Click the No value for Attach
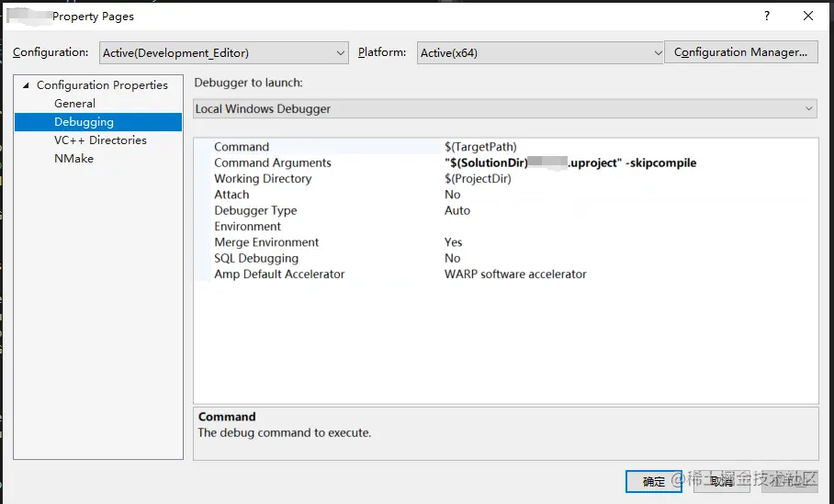The width and height of the screenshot is (834, 504). (452, 195)
